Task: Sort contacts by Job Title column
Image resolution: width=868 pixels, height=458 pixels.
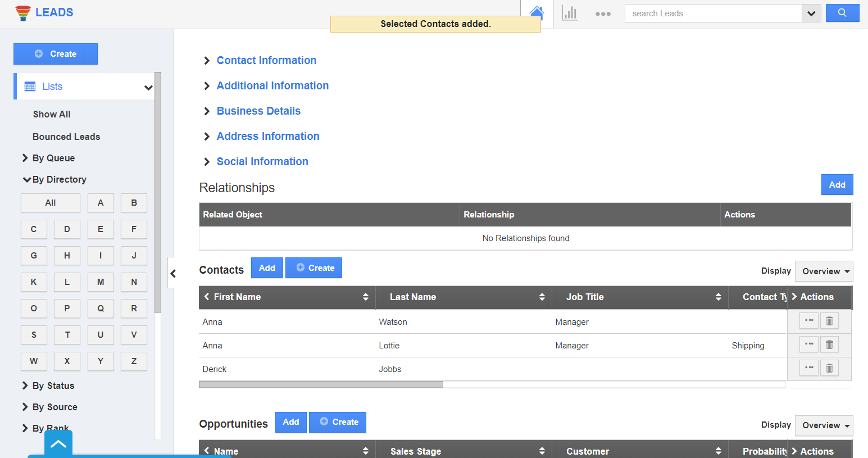Action: (718, 297)
